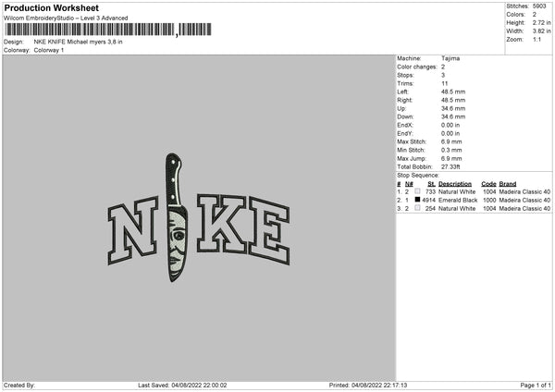Screen dimensions: 555x392
Task: Click 'Madeira Classic 40' in the Emerald Black row
Action: pyautogui.click(x=524, y=201)
